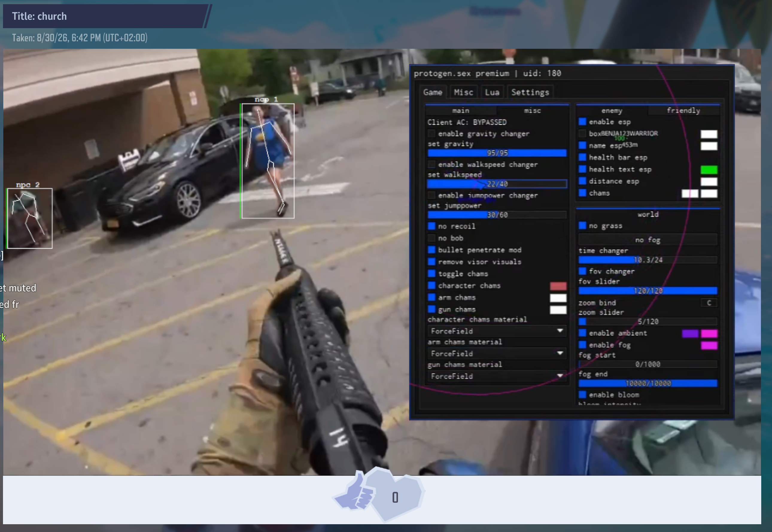Screen dimensions: 772x532
Task: Toggle the 'enable fog' checkbox
Action: [x=582, y=345]
